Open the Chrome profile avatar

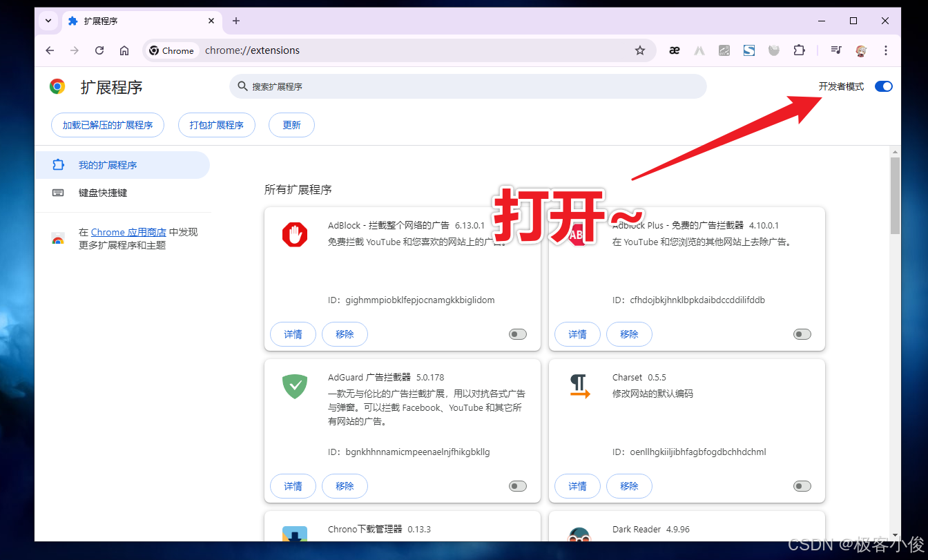pyautogui.click(x=861, y=50)
